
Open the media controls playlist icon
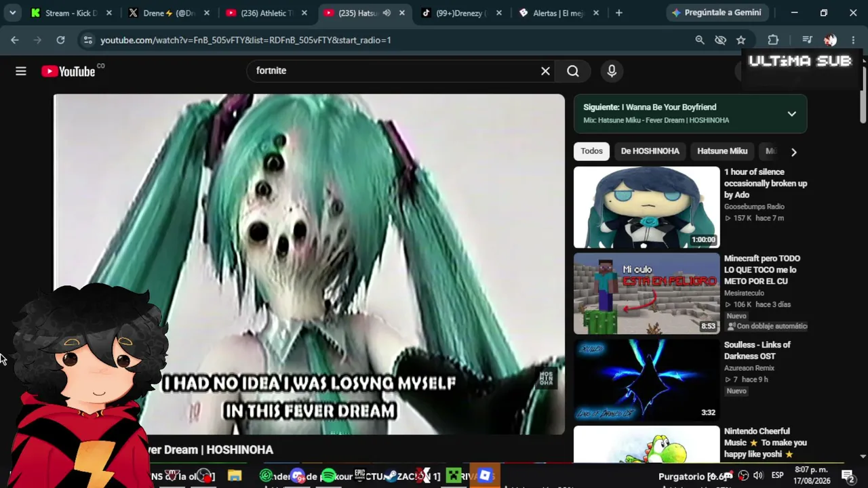click(x=807, y=40)
